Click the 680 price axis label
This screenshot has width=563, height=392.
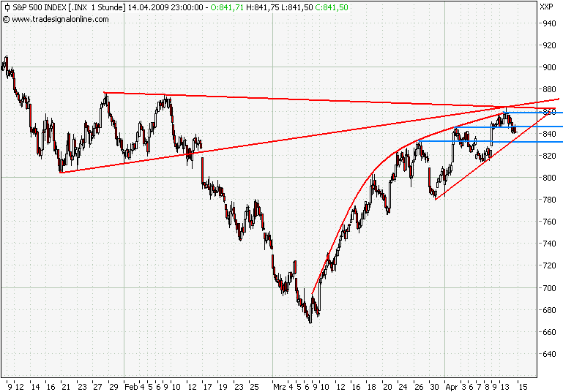click(549, 310)
